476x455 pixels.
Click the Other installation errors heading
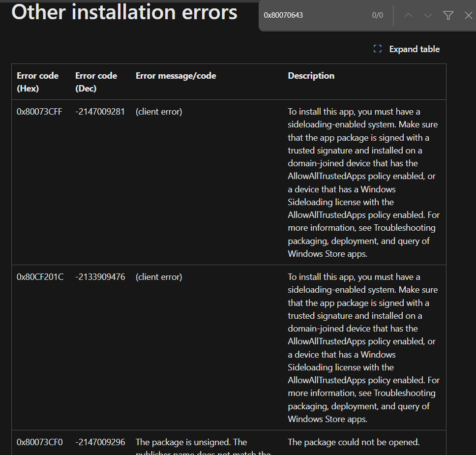click(124, 12)
